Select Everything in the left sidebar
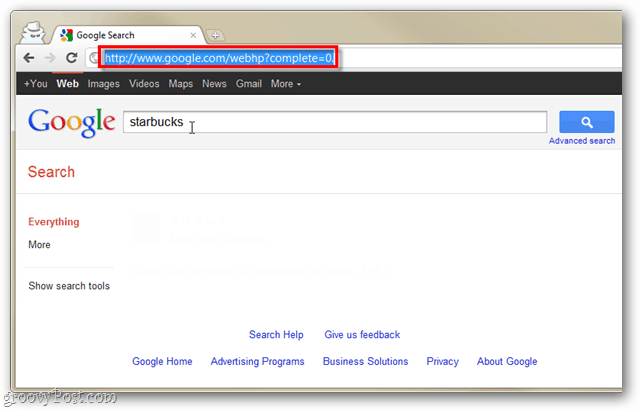 pyautogui.click(x=53, y=222)
